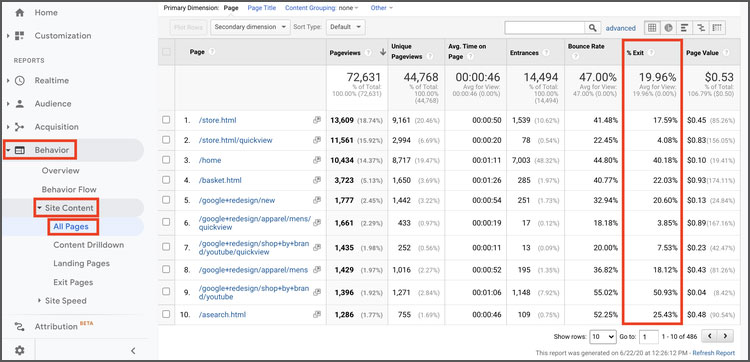Open Exit Pages report in sidebar

coord(73,282)
